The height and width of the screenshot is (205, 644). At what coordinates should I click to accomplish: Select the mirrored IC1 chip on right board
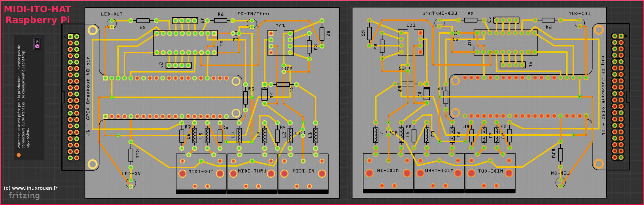pyautogui.click(x=411, y=42)
